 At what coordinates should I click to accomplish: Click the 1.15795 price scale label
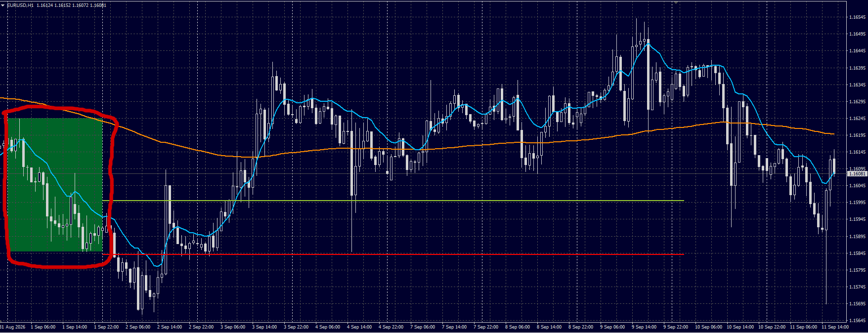pos(857,270)
